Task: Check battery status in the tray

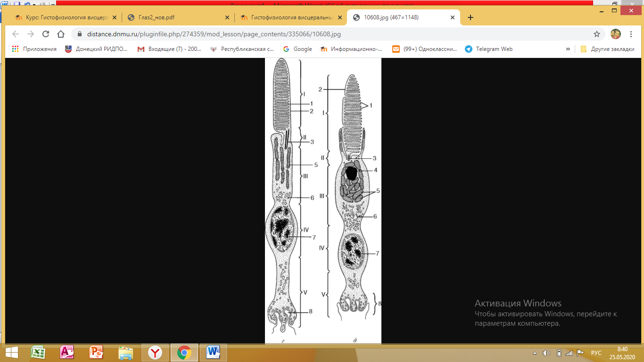Action: (x=559, y=353)
